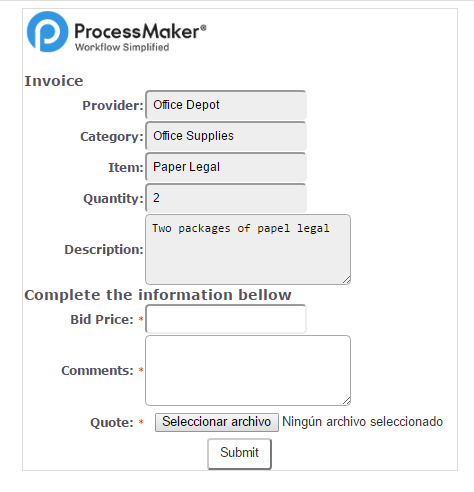Focus the empty Bid Price input
Image resolution: width=474 pixels, height=492 pixels.
(226, 319)
